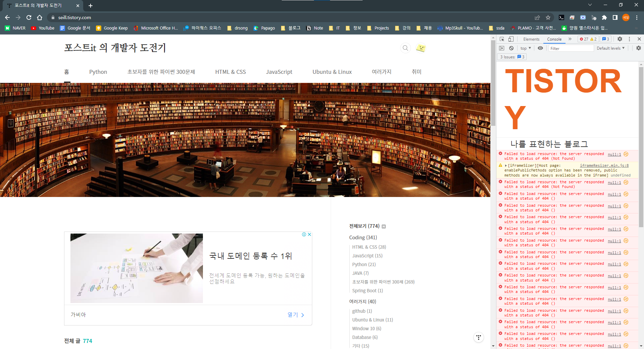Go to the browser home page
This screenshot has width=644, height=349.
click(x=40, y=17)
